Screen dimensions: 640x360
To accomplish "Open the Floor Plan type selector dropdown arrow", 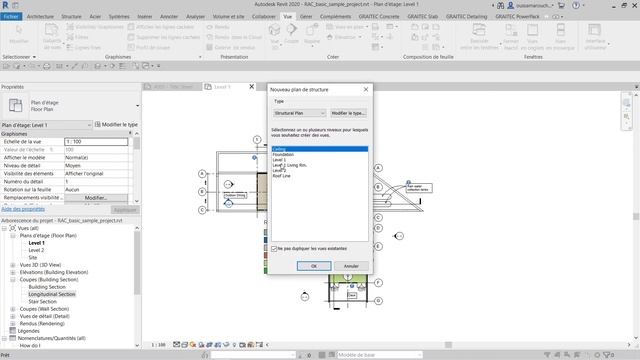I will (x=138, y=106).
